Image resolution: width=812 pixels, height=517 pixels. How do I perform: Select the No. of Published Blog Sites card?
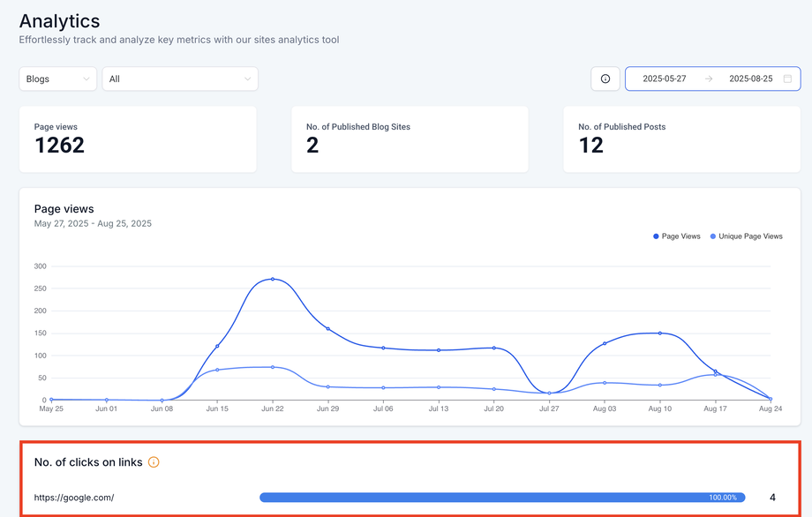[x=410, y=139]
